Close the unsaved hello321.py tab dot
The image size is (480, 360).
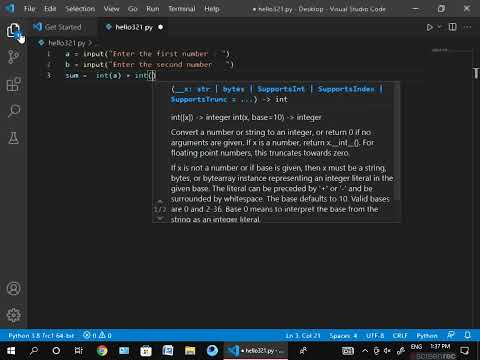click(161, 27)
